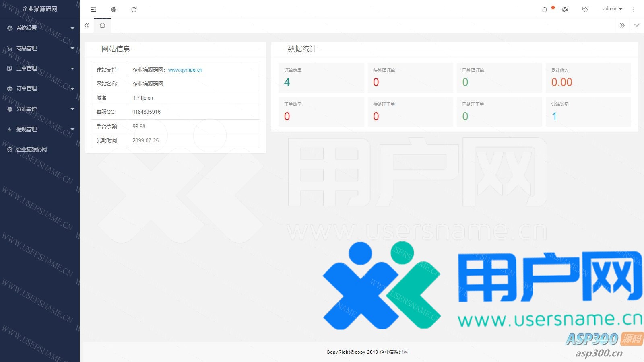The image size is (644, 362).
Task: Expand the 商品管理 sidebar menu
Action: click(x=40, y=48)
